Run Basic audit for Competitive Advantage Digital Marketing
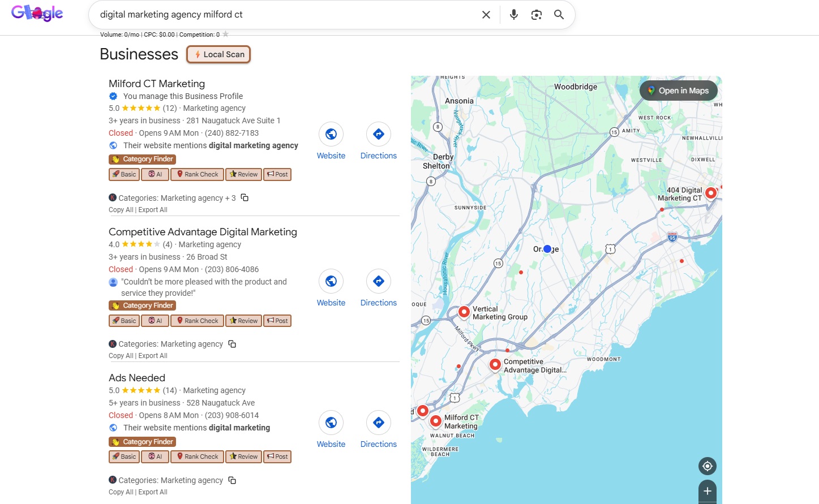 point(124,321)
